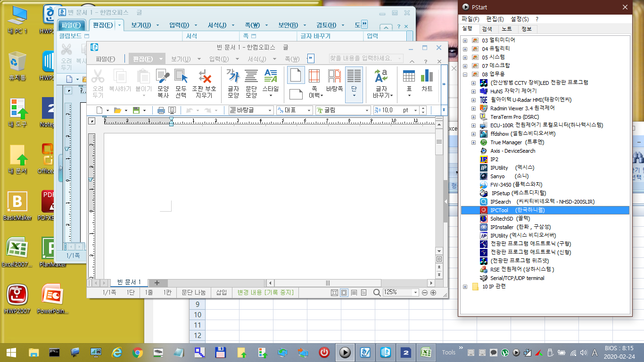Screen dimensions: 644x362
Task: Launch Serial/TCP/UDP terminal entry
Action: tap(517, 278)
